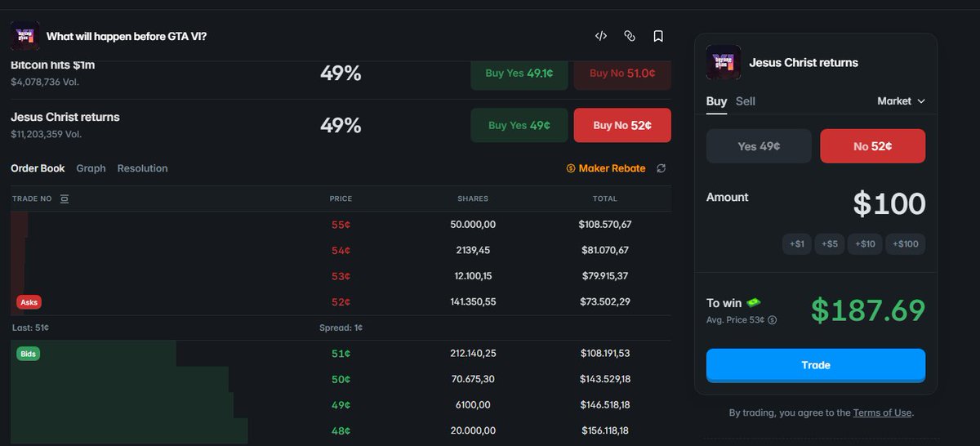Click the $108.570,67 total value
The image size is (980, 446).
pyautogui.click(x=605, y=224)
